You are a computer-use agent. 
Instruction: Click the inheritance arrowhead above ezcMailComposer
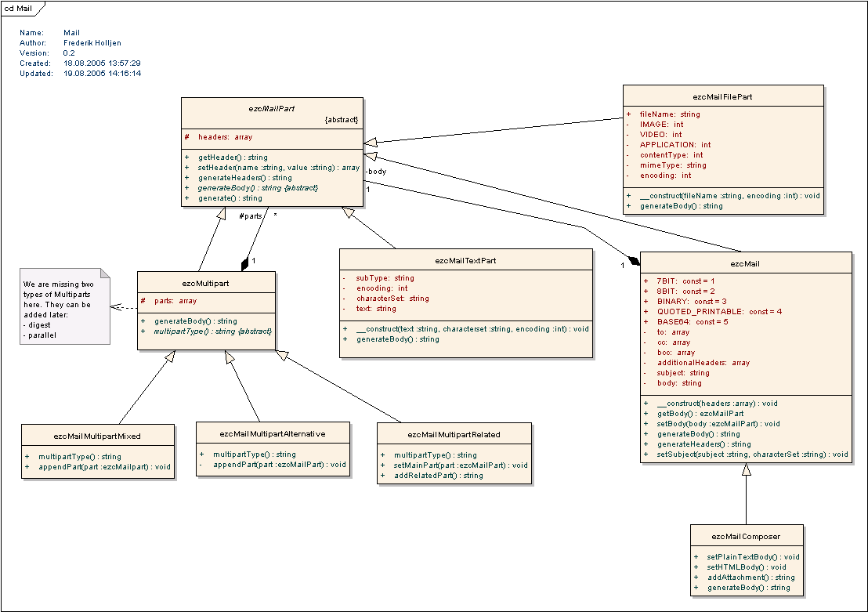click(747, 469)
